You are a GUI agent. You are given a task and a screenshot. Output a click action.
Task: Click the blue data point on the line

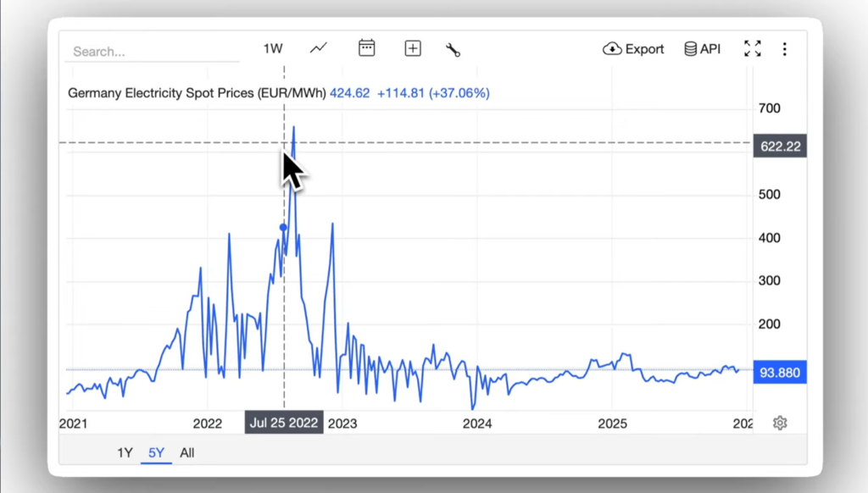coord(283,227)
